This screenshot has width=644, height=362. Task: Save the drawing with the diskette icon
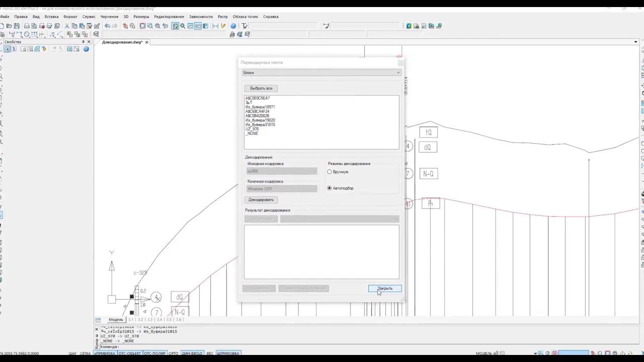coord(17,26)
